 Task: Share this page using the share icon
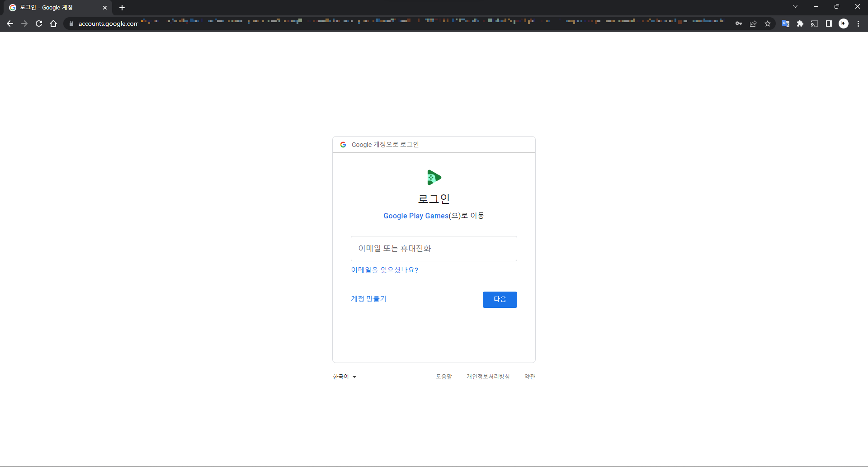[753, 24]
